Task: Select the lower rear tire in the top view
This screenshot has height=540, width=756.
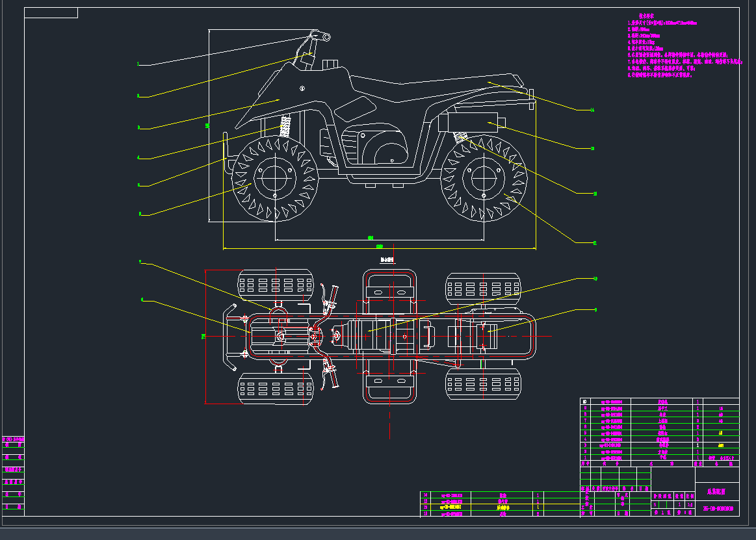Action: pos(483,384)
